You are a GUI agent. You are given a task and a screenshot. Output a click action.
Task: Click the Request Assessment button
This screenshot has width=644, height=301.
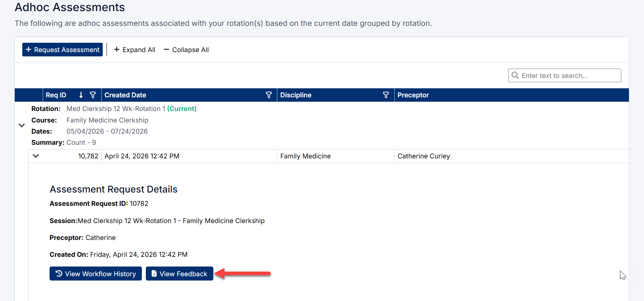(x=62, y=50)
